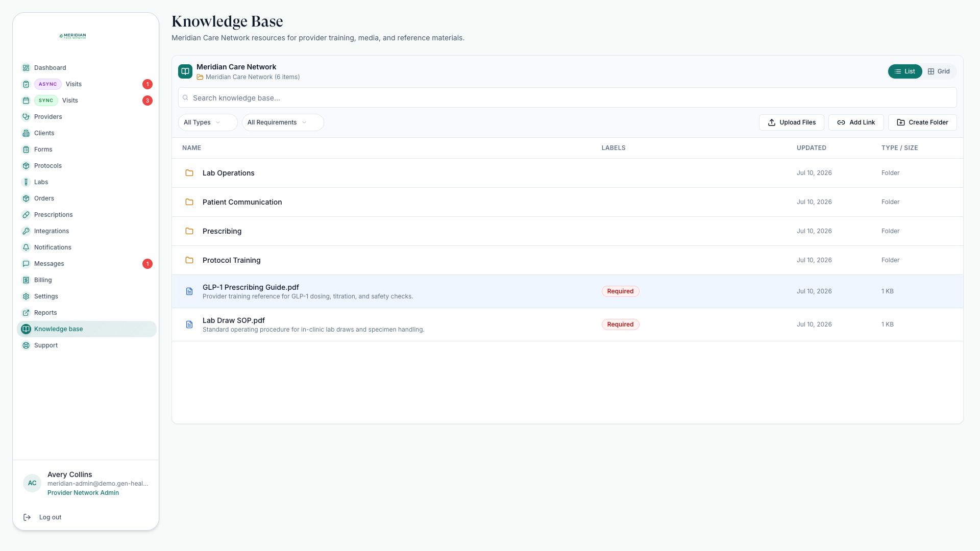
Task: Click the AC user avatar
Action: click(x=32, y=483)
